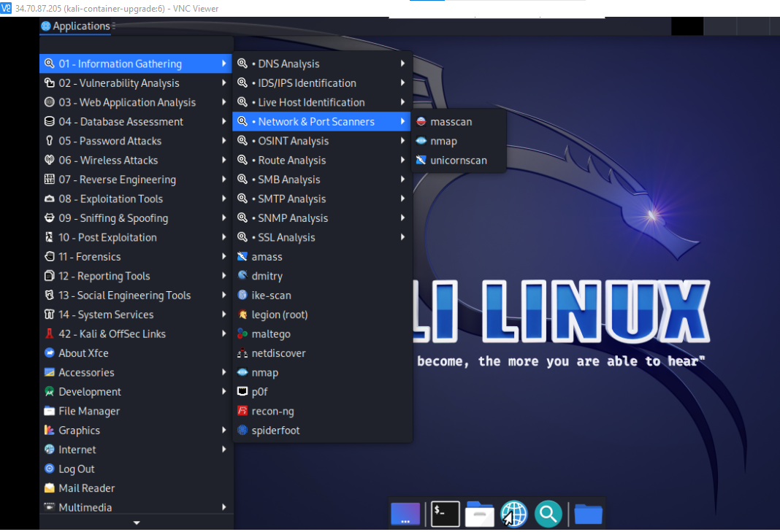Image resolution: width=780 pixels, height=532 pixels.
Task: Open 08 - Exploitation Tools category
Action: pyautogui.click(x=135, y=199)
